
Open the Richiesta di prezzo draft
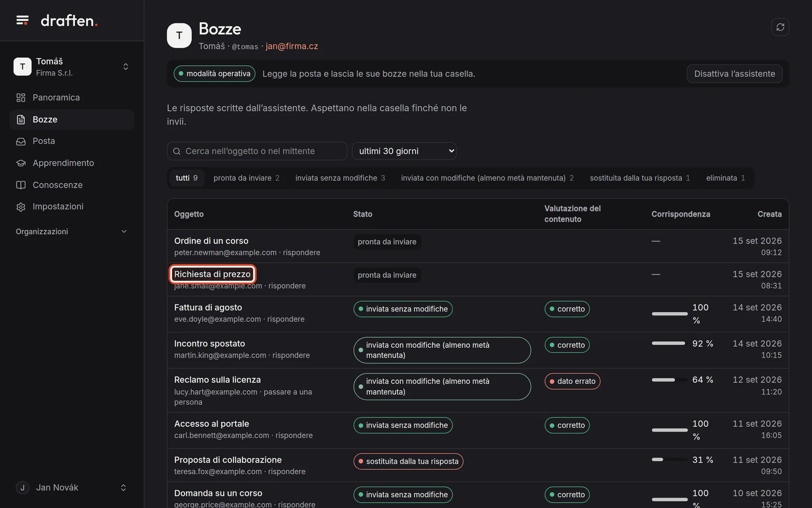click(x=212, y=274)
